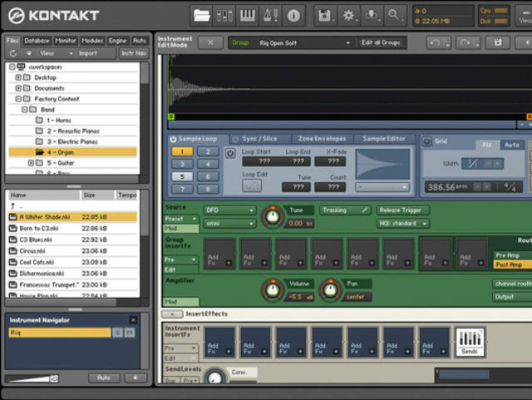
Task: Switch to the Modules tab
Action: point(92,41)
